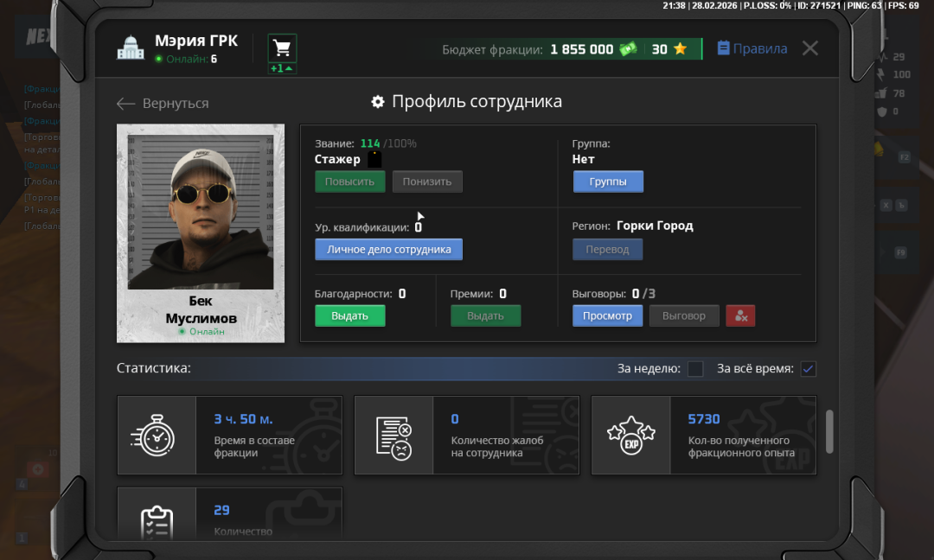
Task: Open "Личное дело сотрудника" file
Action: point(388,250)
